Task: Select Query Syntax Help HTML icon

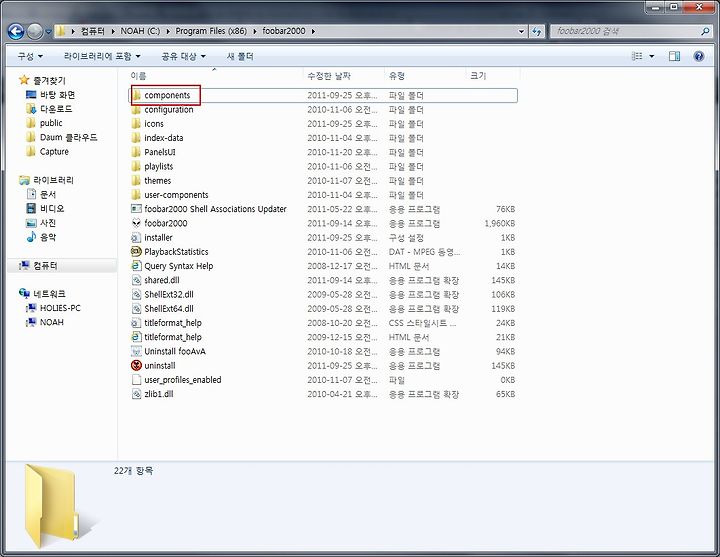Action: pos(136,266)
